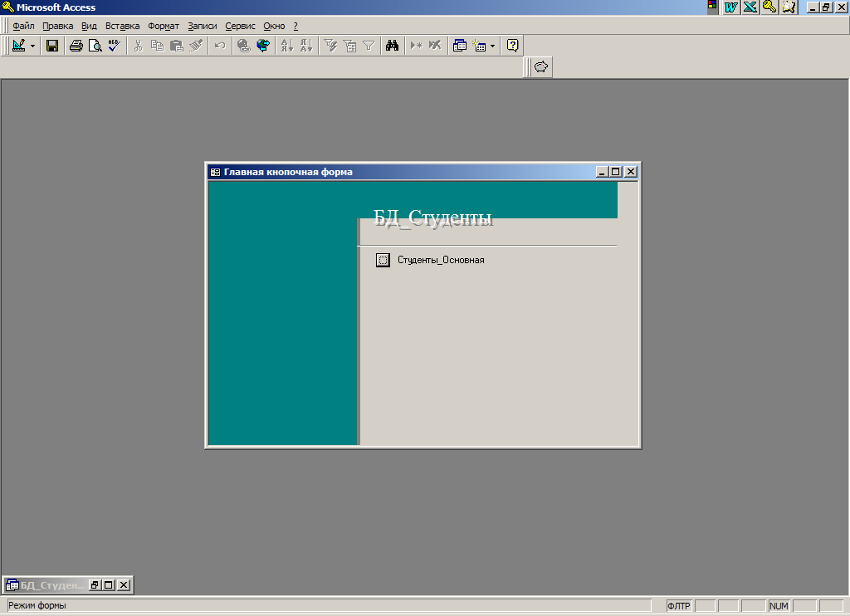Click the Sort Descending icon
Viewport: 850px width, 616px height.
(306, 46)
